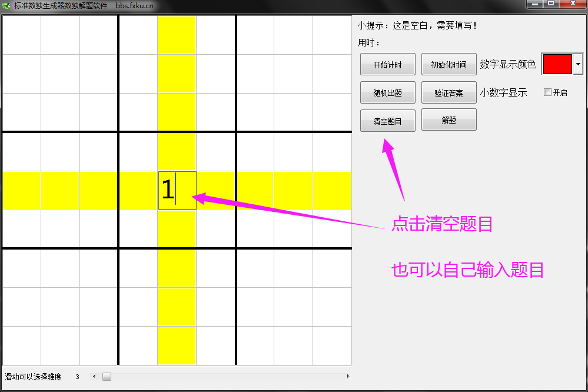Click the 小提示 hint text
588x392 pixels.
coord(417,25)
